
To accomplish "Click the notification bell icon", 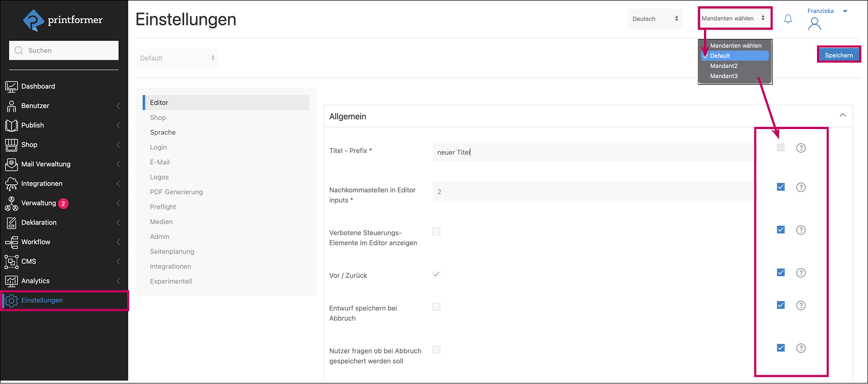I will pyautogui.click(x=788, y=19).
